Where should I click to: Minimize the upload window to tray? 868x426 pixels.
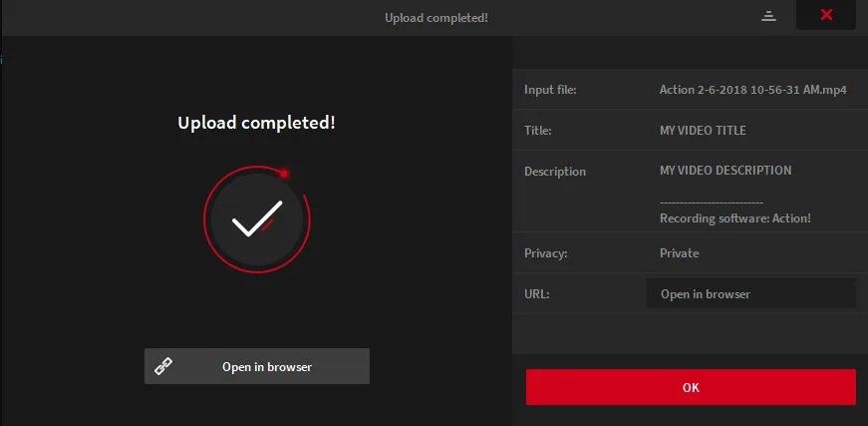pyautogui.click(x=768, y=16)
